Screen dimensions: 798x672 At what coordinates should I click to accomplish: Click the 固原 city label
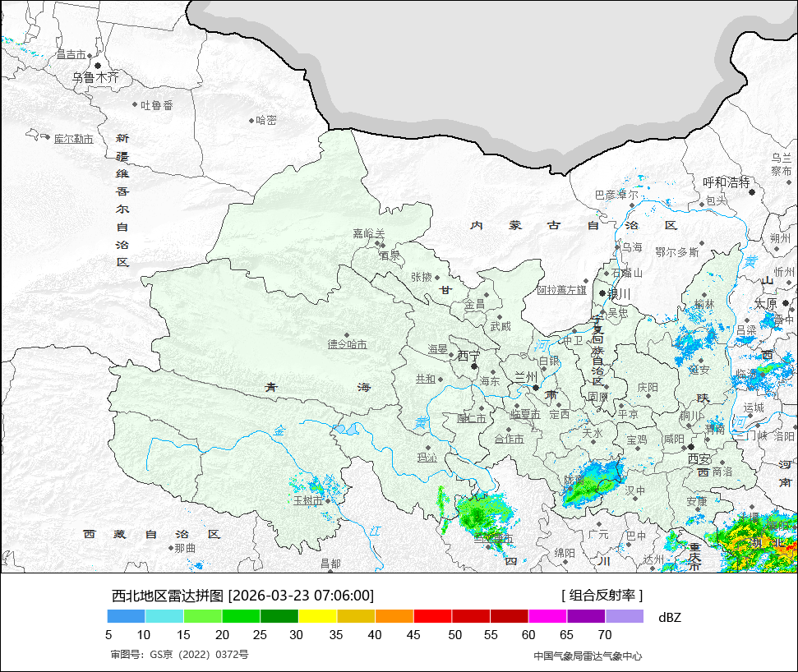[x=598, y=396]
